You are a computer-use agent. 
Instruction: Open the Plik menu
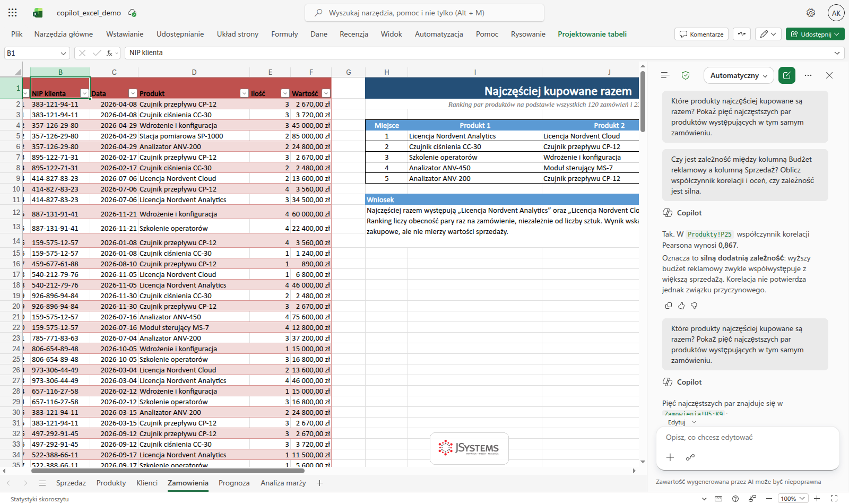pos(17,34)
